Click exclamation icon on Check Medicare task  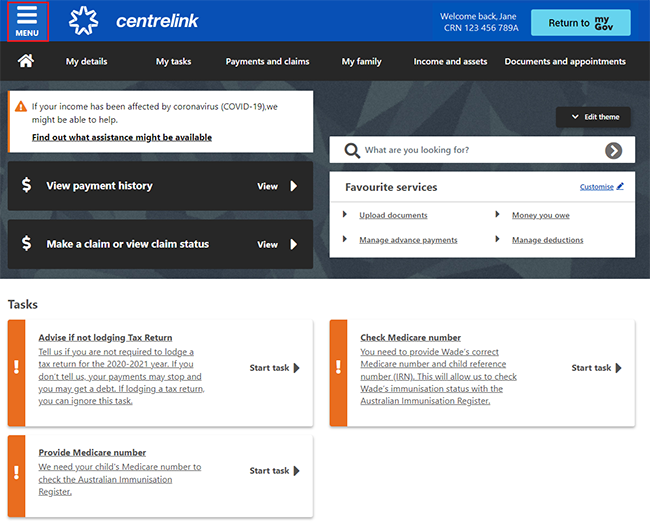pos(338,367)
